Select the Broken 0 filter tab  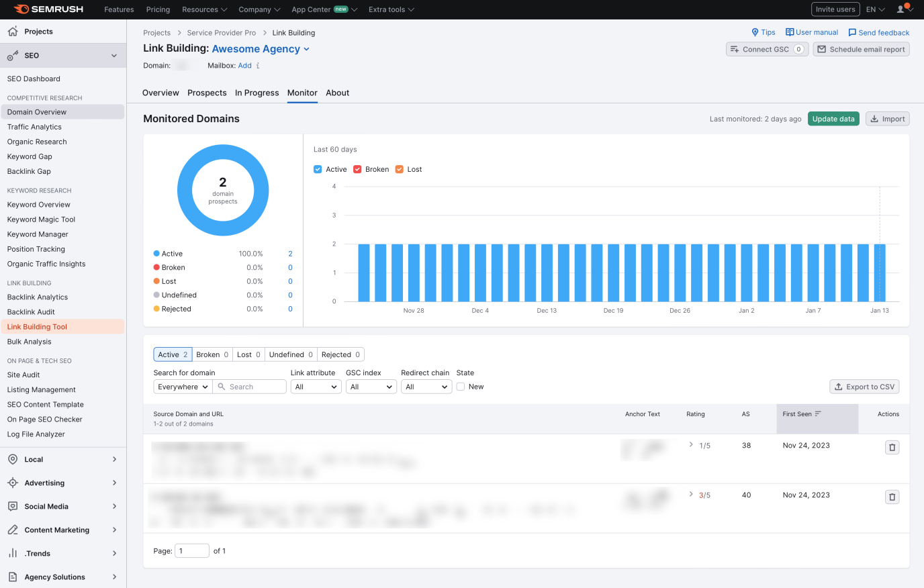click(x=212, y=354)
